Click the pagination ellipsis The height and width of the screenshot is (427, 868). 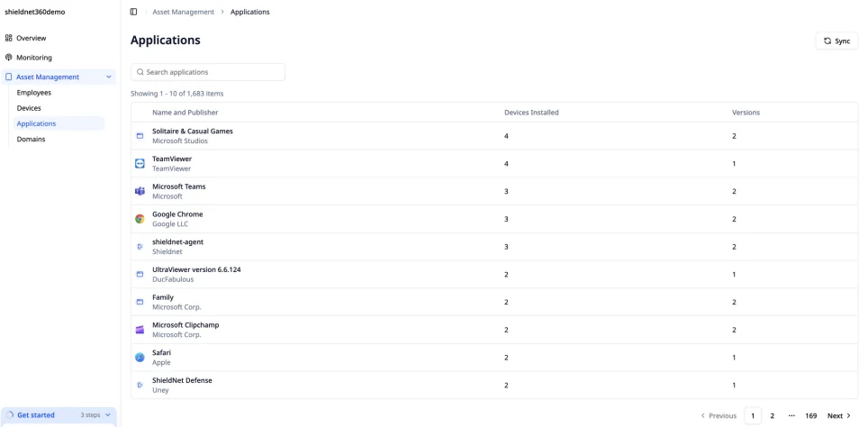(x=791, y=415)
